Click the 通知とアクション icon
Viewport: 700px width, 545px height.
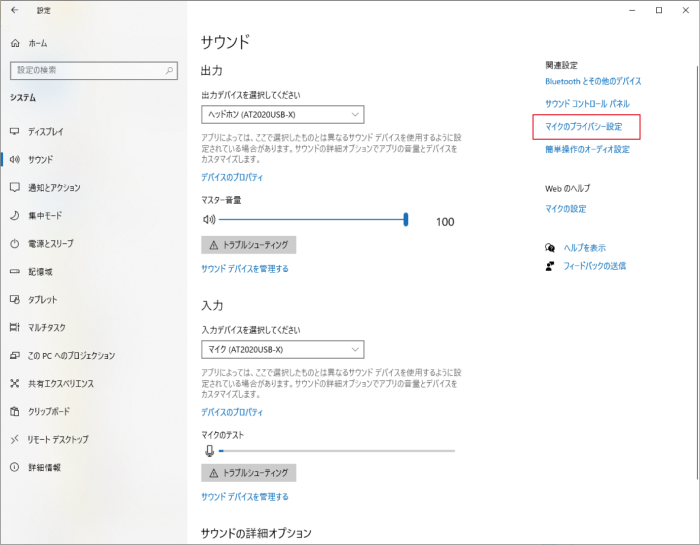point(15,187)
